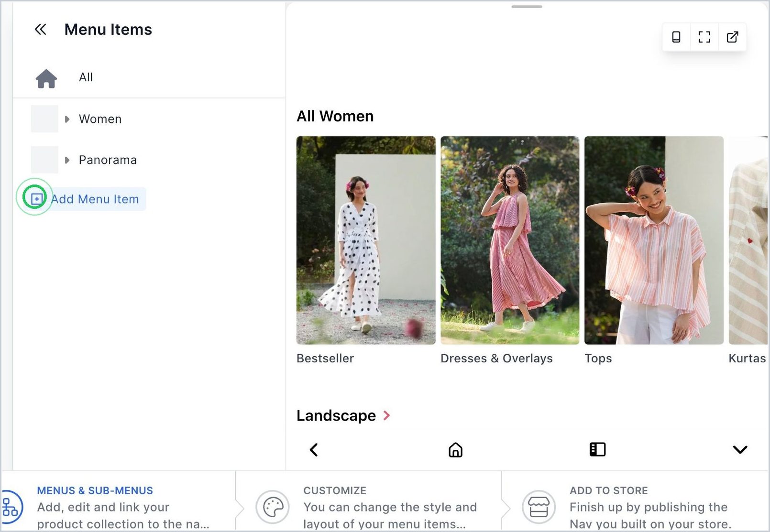Click the Menu Items panel title
The height and width of the screenshot is (532, 770).
[108, 30]
